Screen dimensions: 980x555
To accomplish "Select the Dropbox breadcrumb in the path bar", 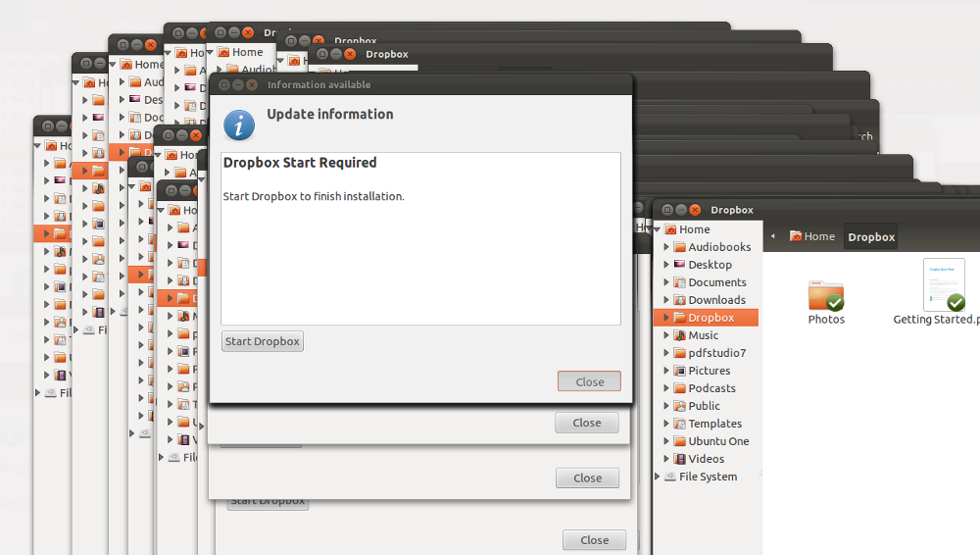I will (870, 237).
